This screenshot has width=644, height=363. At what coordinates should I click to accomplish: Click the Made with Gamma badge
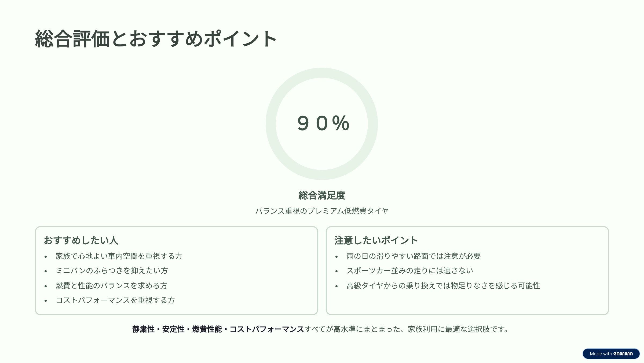click(x=611, y=354)
